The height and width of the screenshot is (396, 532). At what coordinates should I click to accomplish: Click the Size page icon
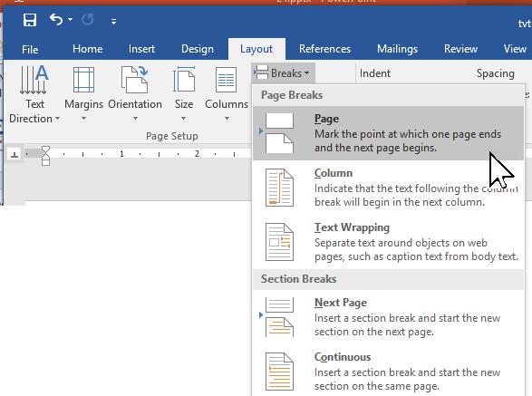184,80
